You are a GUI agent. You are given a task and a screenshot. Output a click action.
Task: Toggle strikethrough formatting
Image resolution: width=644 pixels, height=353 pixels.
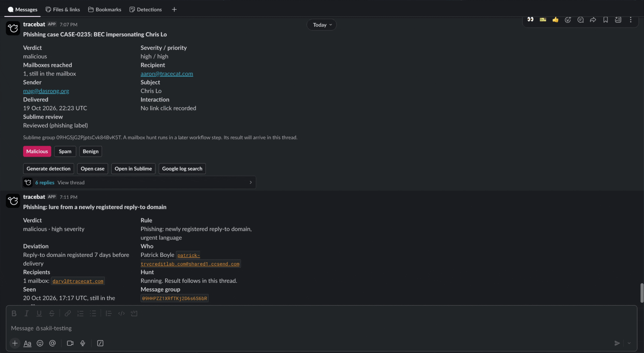52,313
